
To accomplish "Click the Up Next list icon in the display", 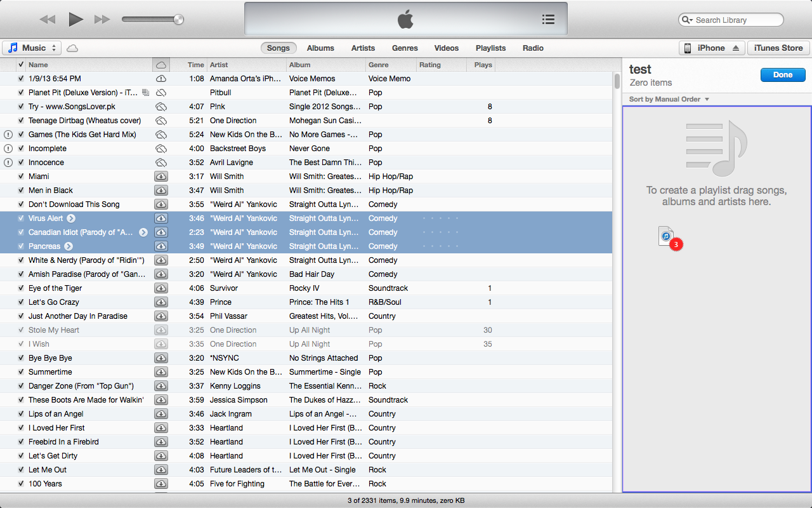I will point(548,19).
